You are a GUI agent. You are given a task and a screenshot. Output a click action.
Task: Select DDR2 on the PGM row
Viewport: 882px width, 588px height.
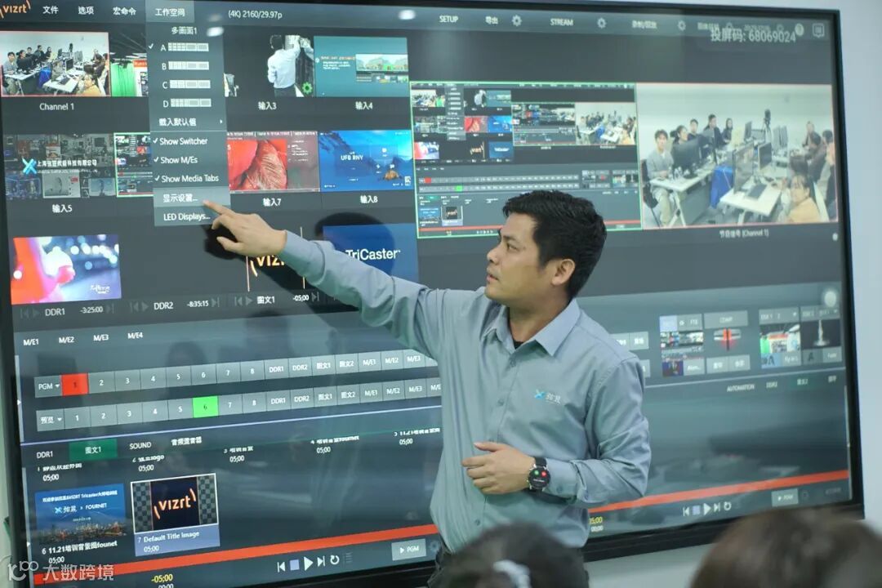click(x=299, y=367)
